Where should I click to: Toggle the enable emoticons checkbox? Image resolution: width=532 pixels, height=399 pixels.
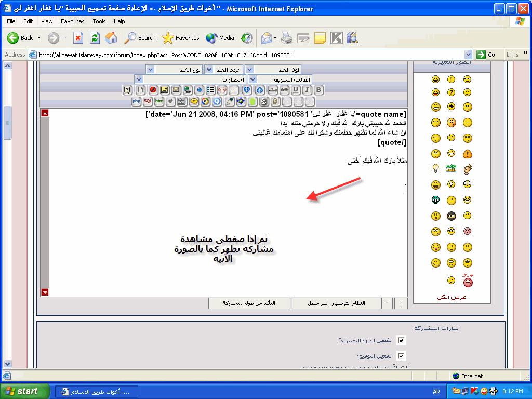pyautogui.click(x=401, y=340)
